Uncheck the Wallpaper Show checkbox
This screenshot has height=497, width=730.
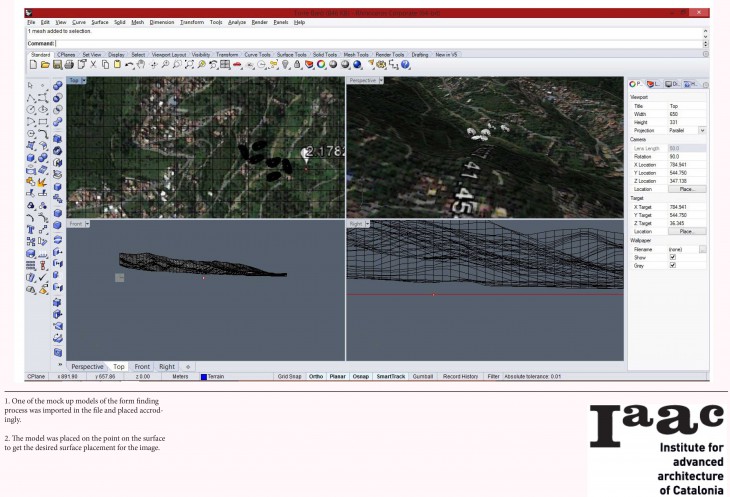click(673, 257)
